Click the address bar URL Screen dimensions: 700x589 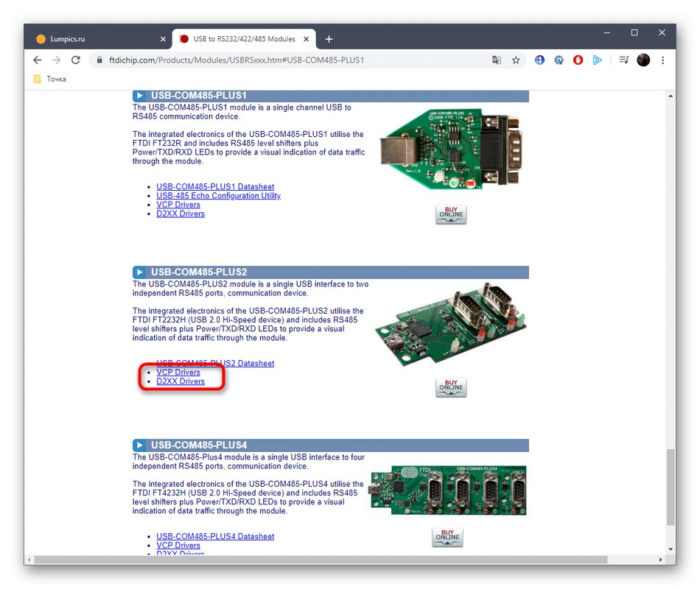tap(237, 60)
